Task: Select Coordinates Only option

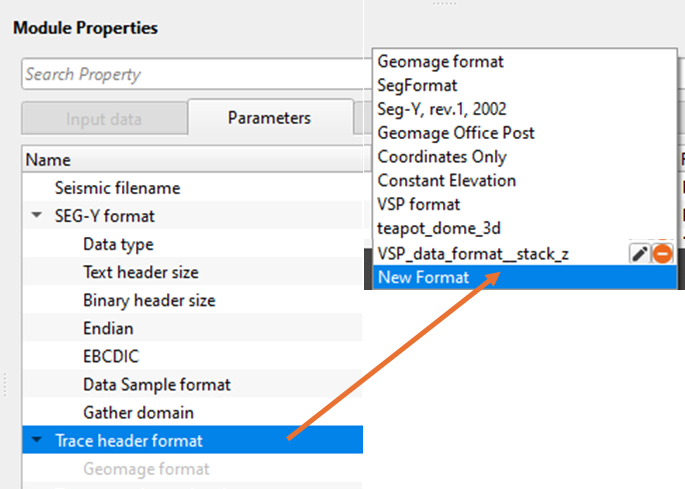Action: 442,157
